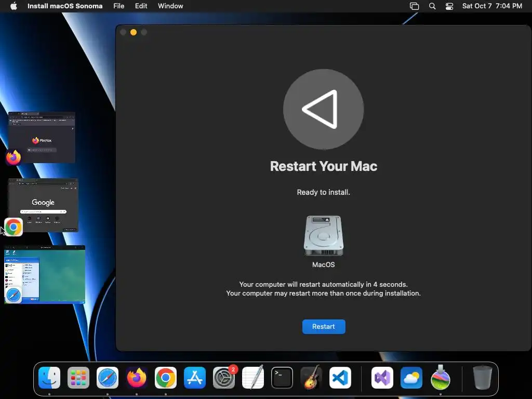Open the Trash from the Dock
Screen dimensions: 532x399
tap(482, 378)
